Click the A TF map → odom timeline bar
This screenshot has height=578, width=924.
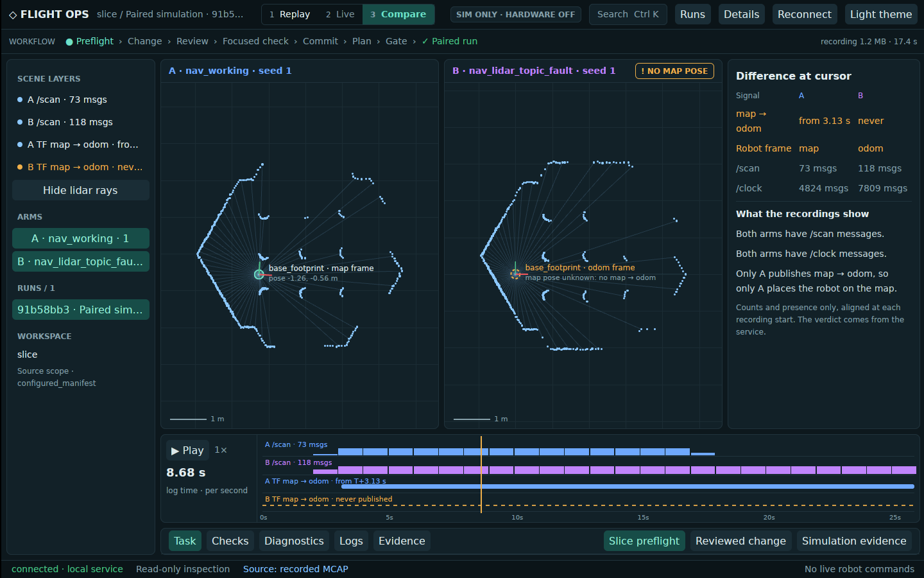pyautogui.click(x=628, y=487)
